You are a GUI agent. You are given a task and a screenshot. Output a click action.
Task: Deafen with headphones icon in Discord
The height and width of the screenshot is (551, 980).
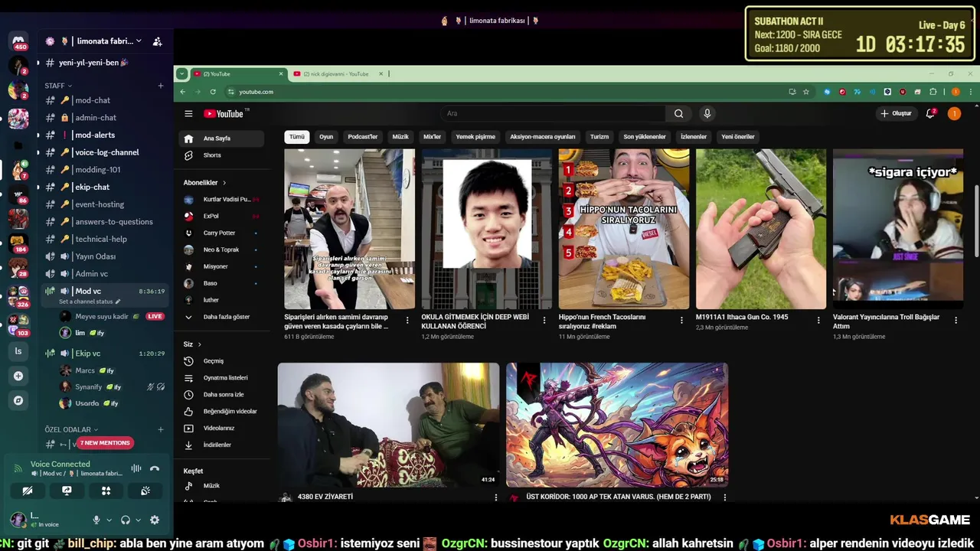(x=126, y=520)
